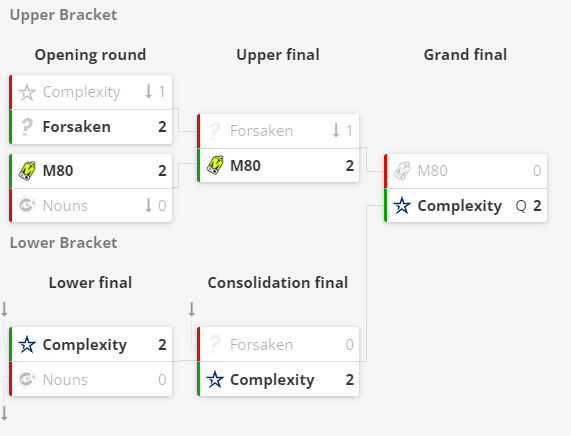
Task: Open Forsaken team in Opening round
Action: coord(77,127)
